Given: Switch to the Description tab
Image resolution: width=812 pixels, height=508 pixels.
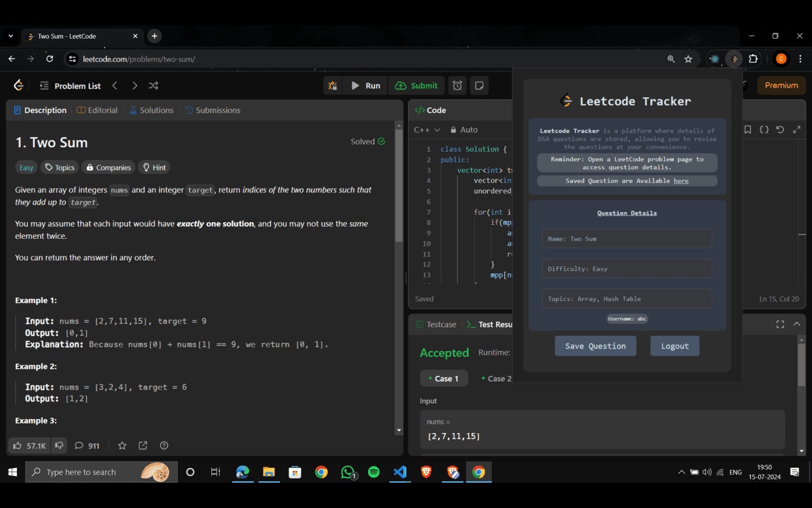Looking at the screenshot, I should pyautogui.click(x=40, y=110).
